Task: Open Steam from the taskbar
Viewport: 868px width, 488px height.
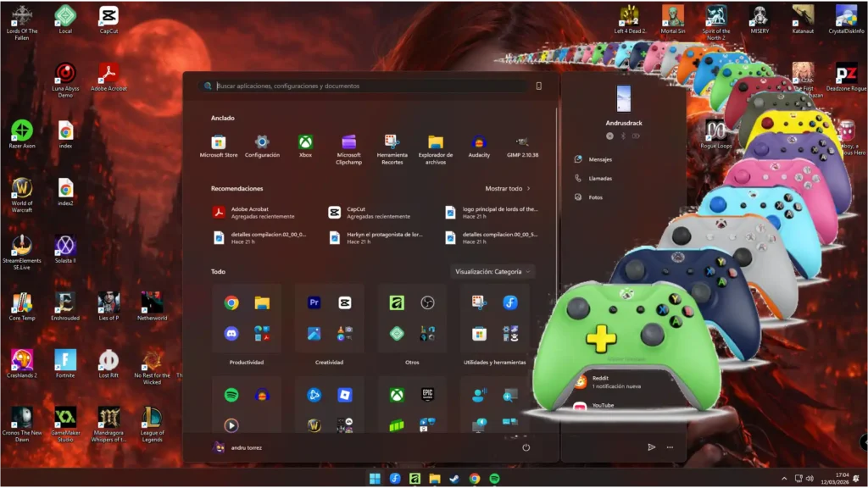Action: [454, 479]
